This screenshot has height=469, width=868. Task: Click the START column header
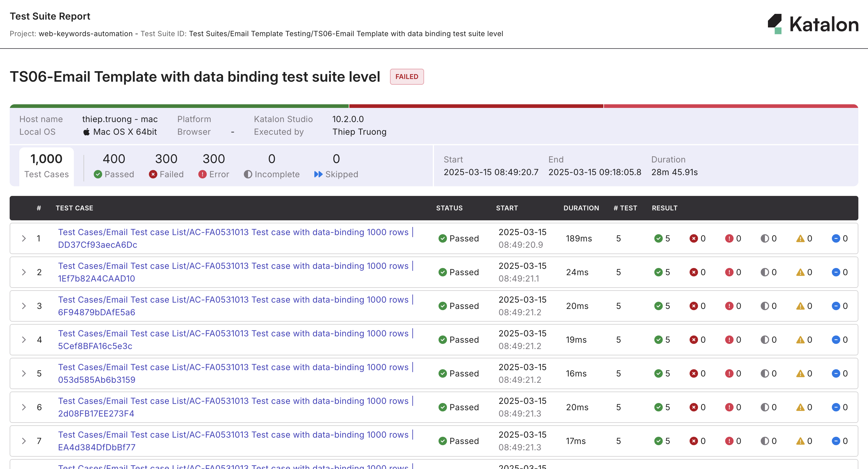pyautogui.click(x=507, y=208)
